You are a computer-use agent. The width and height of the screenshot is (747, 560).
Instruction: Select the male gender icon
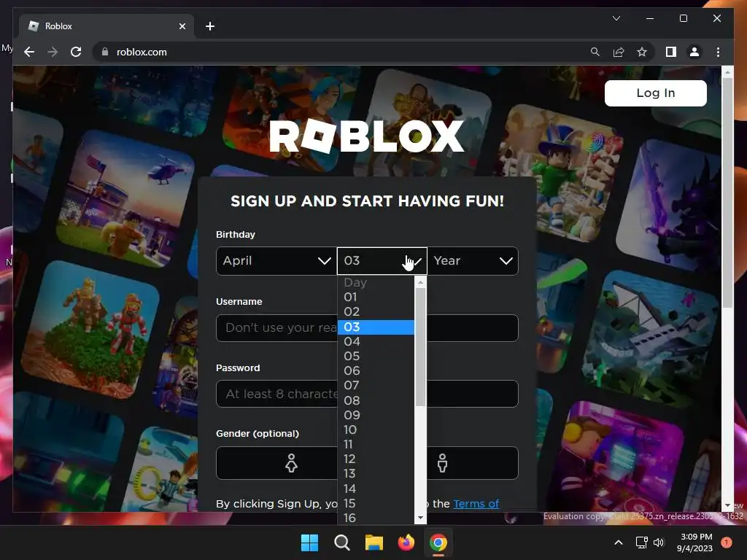443,463
